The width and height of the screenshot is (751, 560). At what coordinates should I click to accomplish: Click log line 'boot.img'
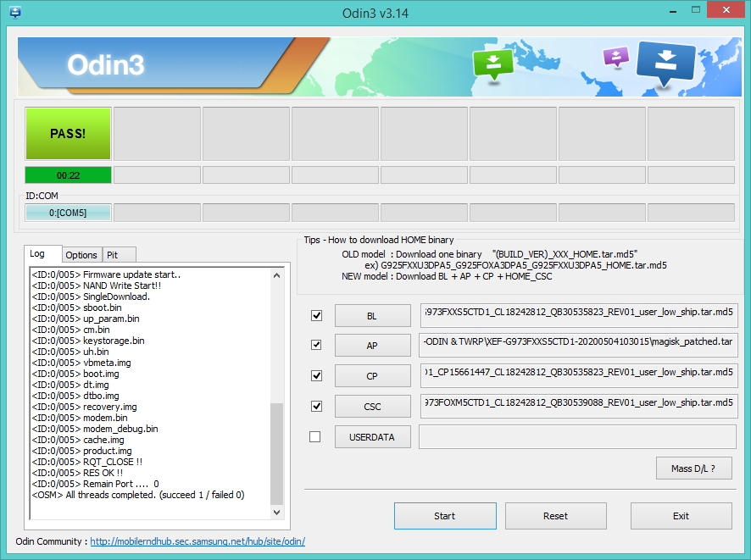[75, 374]
